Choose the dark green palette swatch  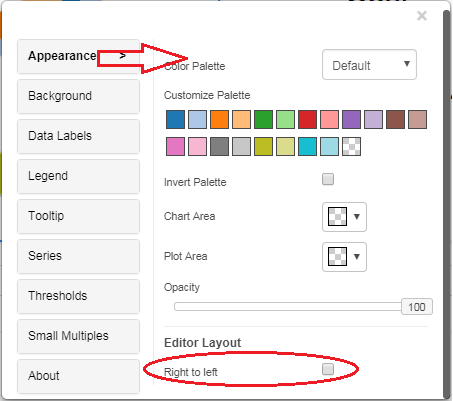263,120
